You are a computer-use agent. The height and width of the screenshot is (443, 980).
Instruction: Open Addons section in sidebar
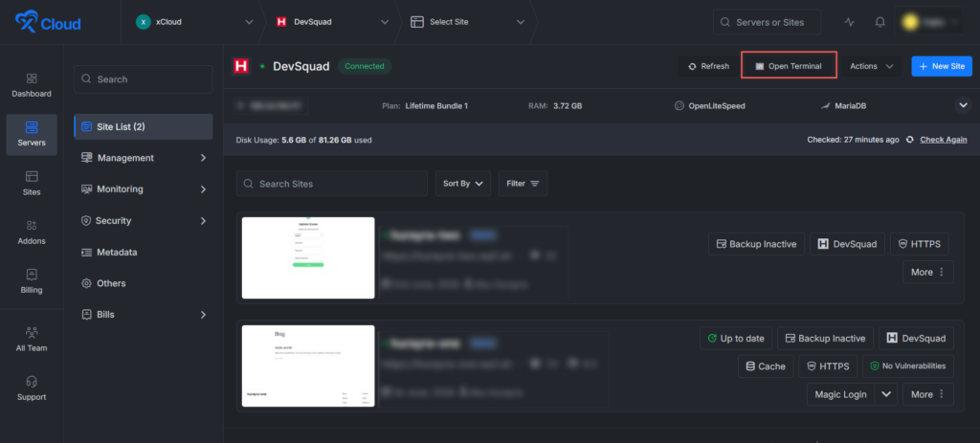coord(32,233)
